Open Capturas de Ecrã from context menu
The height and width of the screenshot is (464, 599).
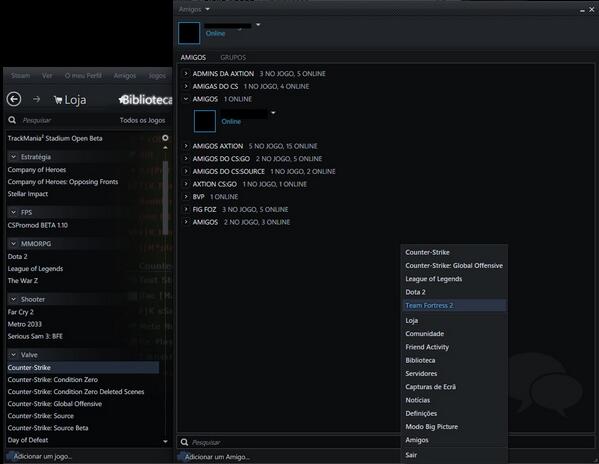point(454,386)
